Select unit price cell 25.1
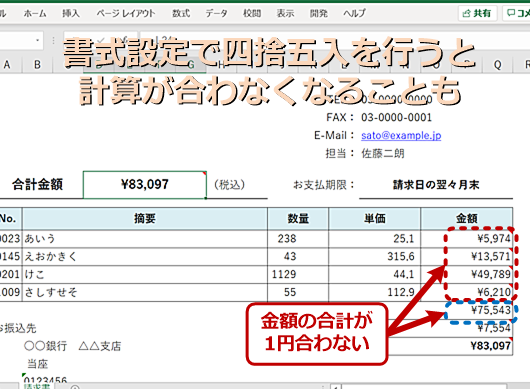This screenshot has width=530, height=389. pyautogui.click(x=375, y=239)
